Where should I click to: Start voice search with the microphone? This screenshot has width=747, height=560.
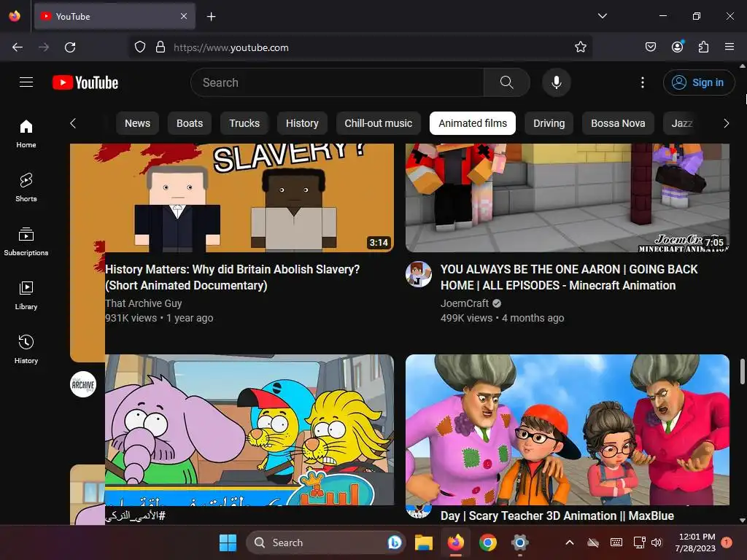pos(556,82)
